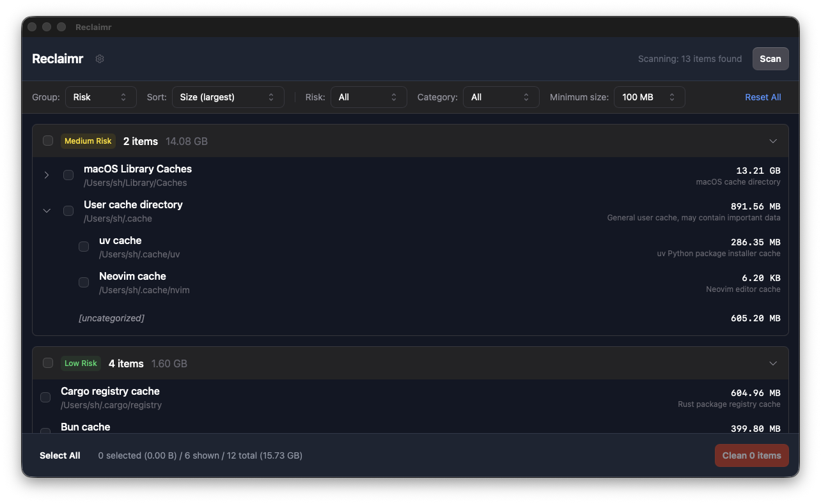The height and width of the screenshot is (504, 821).
Task: Select all items in the Low Risk group
Action: (x=48, y=363)
